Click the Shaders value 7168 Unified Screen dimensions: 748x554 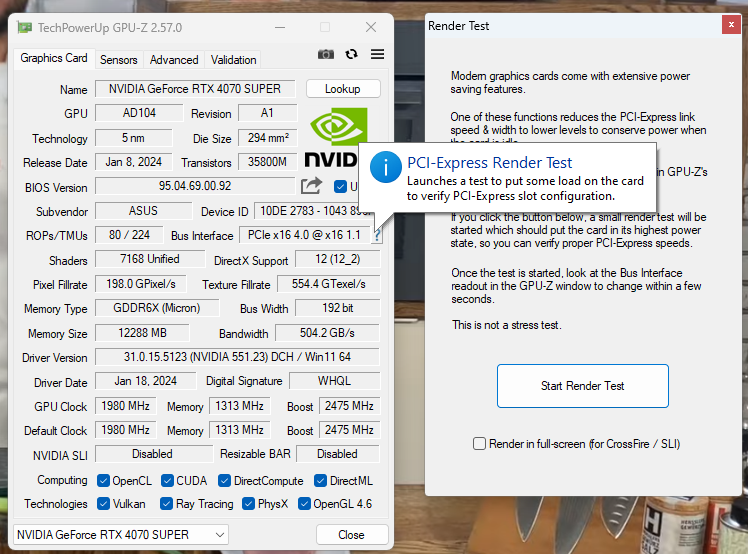click(150, 259)
